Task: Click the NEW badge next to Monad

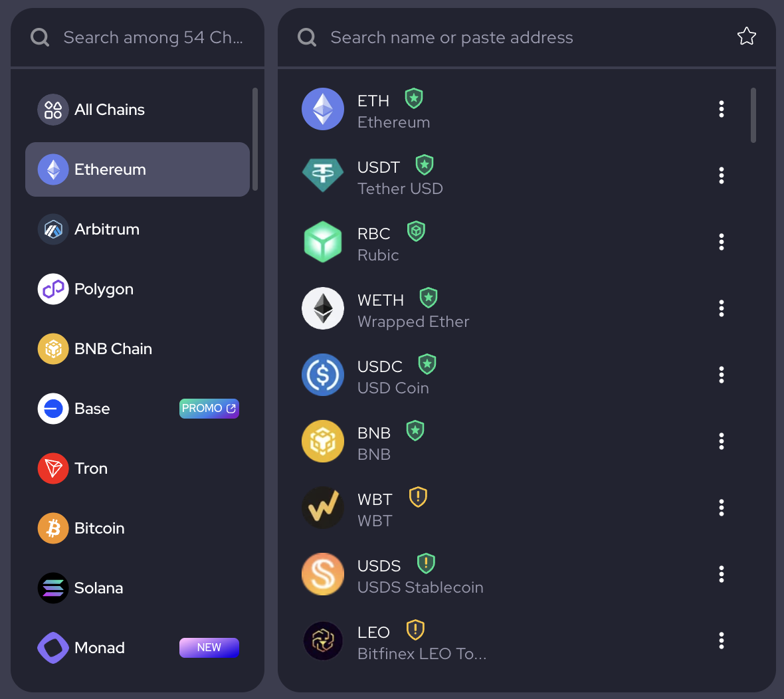Action: pos(209,647)
